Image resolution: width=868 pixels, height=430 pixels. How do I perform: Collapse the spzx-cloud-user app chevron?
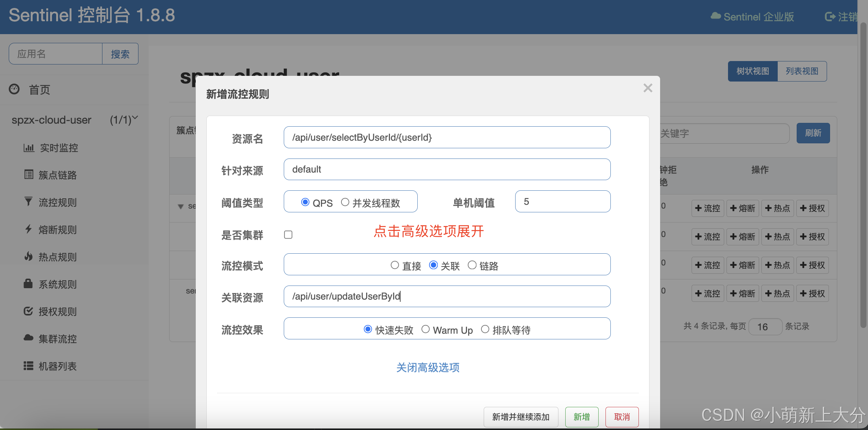tap(135, 118)
